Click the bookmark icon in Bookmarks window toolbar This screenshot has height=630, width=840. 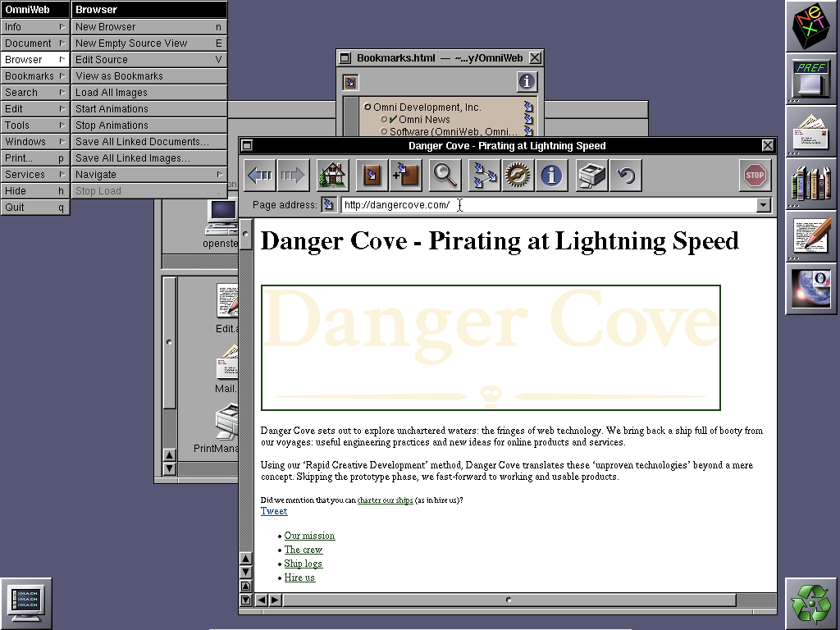click(x=350, y=82)
